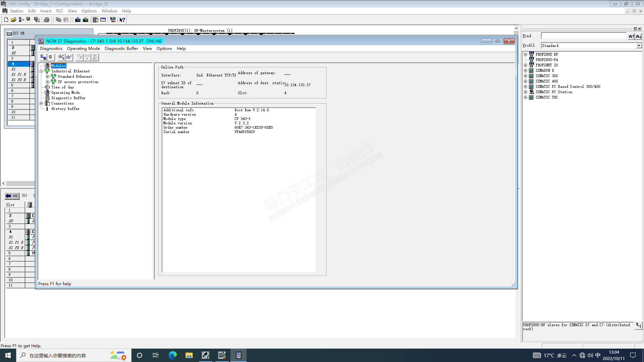This screenshot has height=362, width=644.
Task: Click the cyclic update glasses icon
Action: [x=69, y=57]
